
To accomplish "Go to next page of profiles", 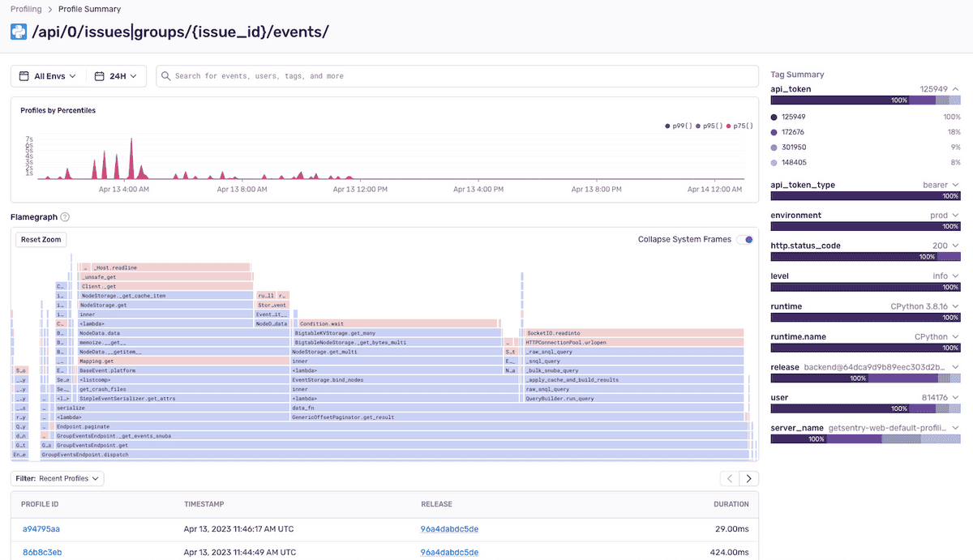I will coord(749,479).
